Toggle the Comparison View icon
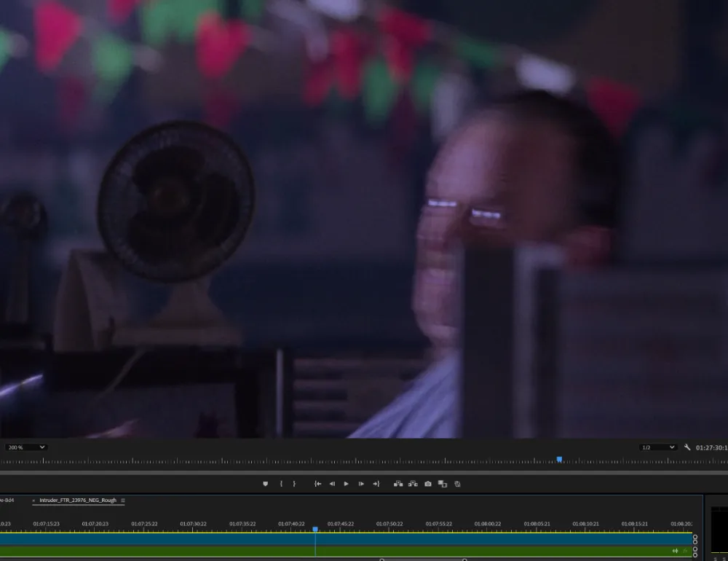Viewport: 728px width, 561px height. [x=443, y=484]
